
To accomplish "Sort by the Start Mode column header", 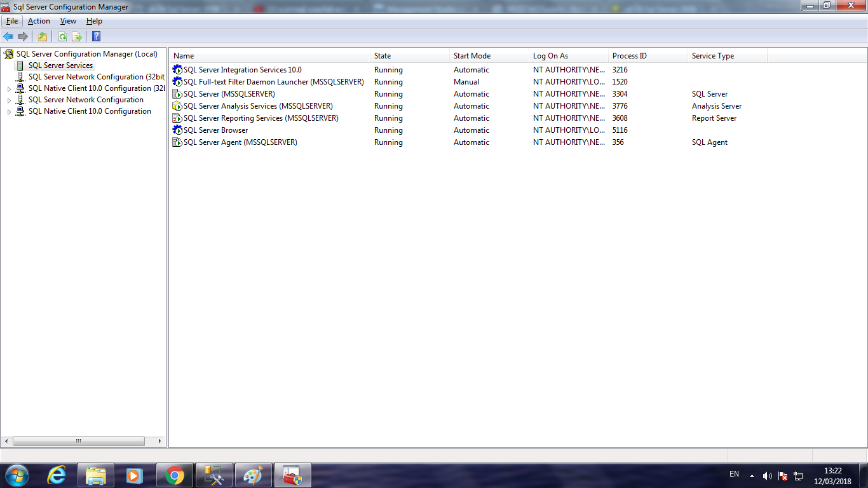I will point(489,56).
